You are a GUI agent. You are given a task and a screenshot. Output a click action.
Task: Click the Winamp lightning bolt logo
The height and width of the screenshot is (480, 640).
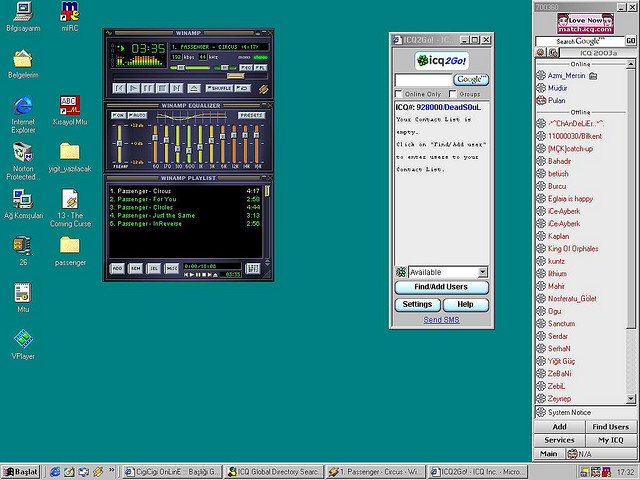(263, 89)
